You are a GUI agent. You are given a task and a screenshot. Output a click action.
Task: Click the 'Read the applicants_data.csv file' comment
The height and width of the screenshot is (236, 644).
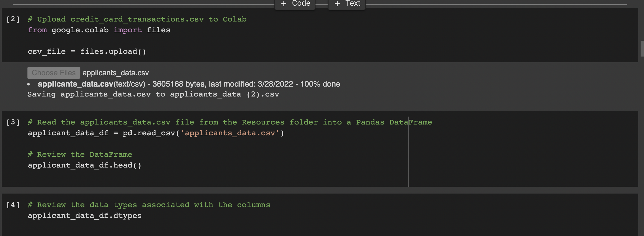(x=229, y=122)
